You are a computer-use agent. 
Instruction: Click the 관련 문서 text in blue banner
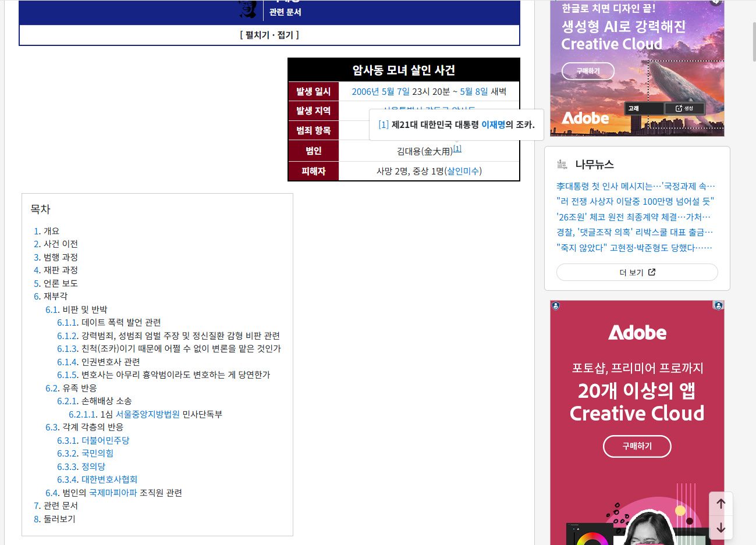pyautogui.click(x=285, y=12)
